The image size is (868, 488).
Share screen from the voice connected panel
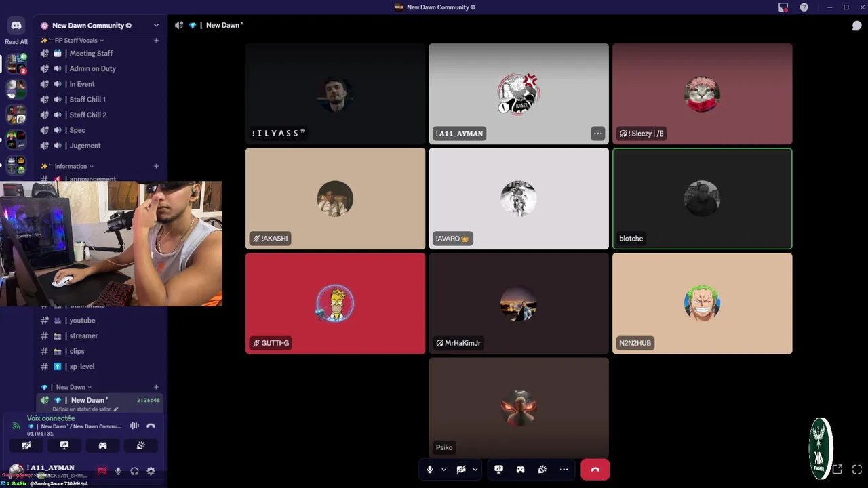pos(64,445)
